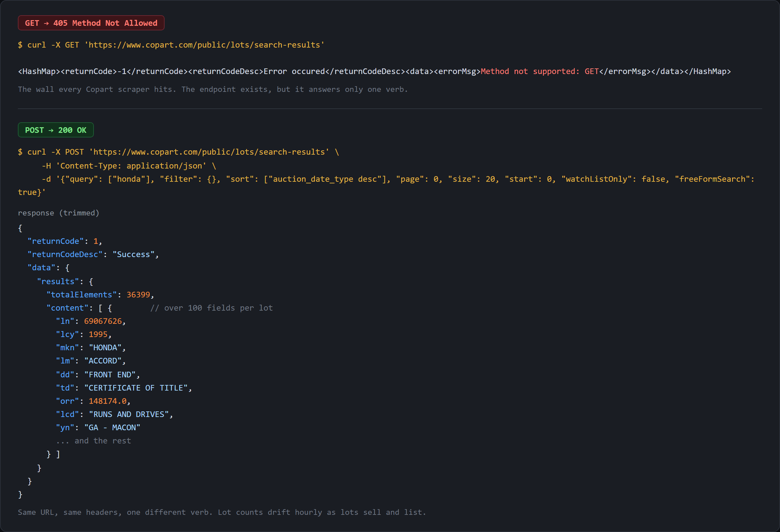Click the 'response (trimmed)' label
This screenshot has width=780, height=532.
pos(58,213)
